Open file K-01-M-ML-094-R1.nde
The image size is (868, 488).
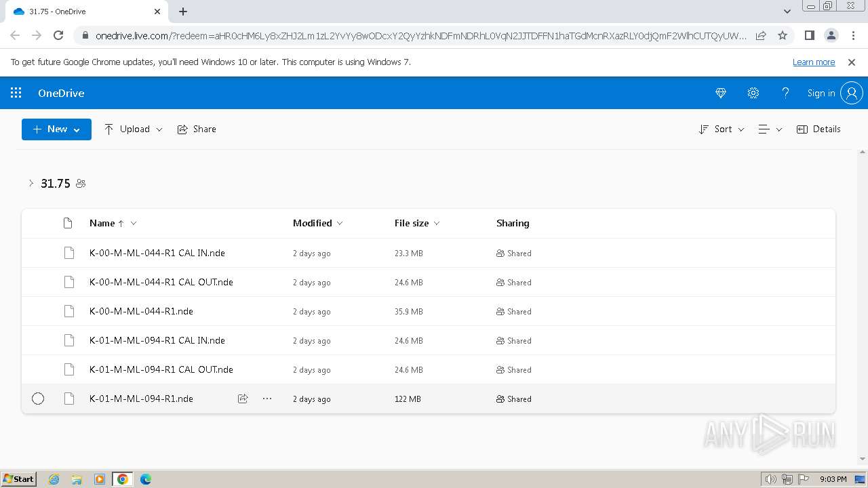click(x=141, y=399)
